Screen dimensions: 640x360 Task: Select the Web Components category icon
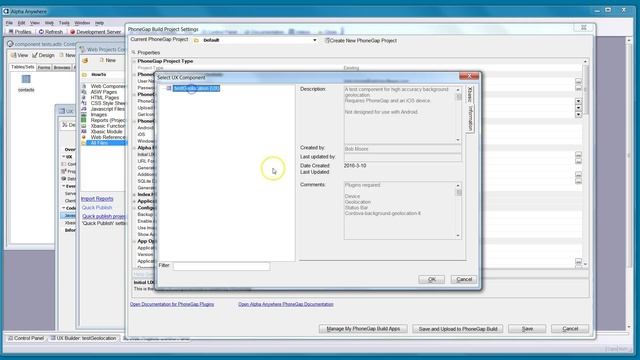coord(84,86)
